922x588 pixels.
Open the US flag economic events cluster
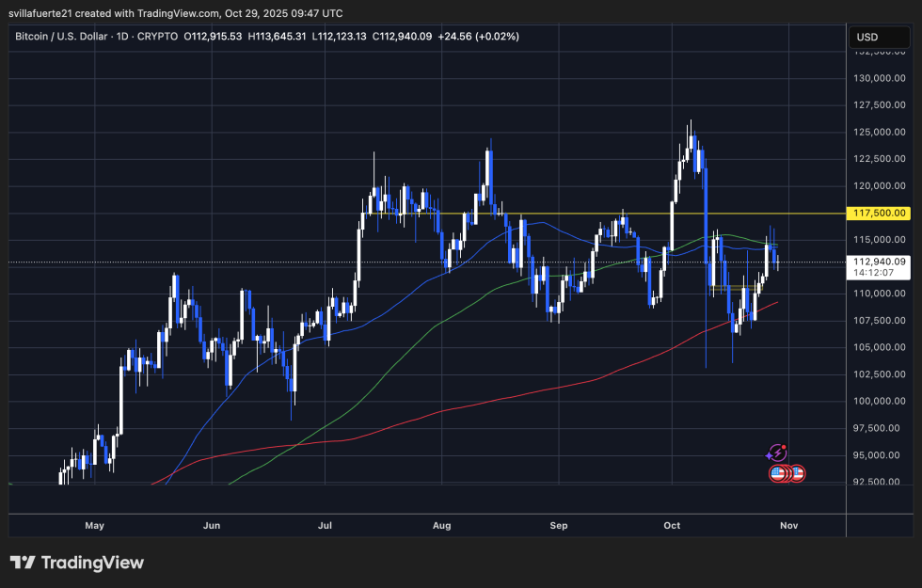click(x=787, y=473)
